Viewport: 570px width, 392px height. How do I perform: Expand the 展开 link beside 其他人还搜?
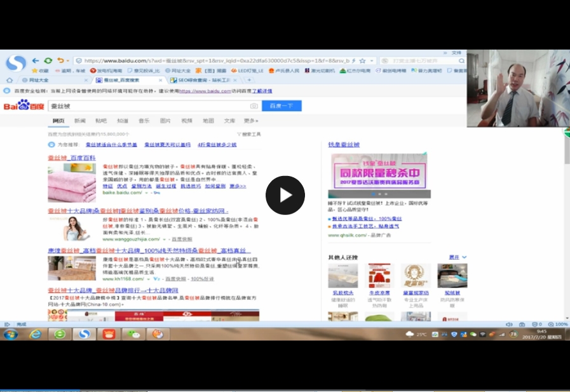pyautogui.click(x=458, y=257)
